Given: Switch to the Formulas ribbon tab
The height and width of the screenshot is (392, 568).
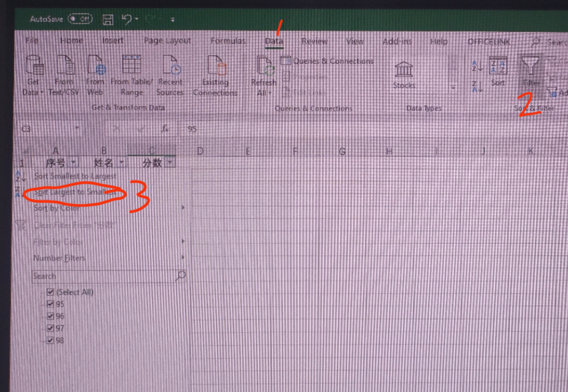Looking at the screenshot, I should (x=228, y=41).
